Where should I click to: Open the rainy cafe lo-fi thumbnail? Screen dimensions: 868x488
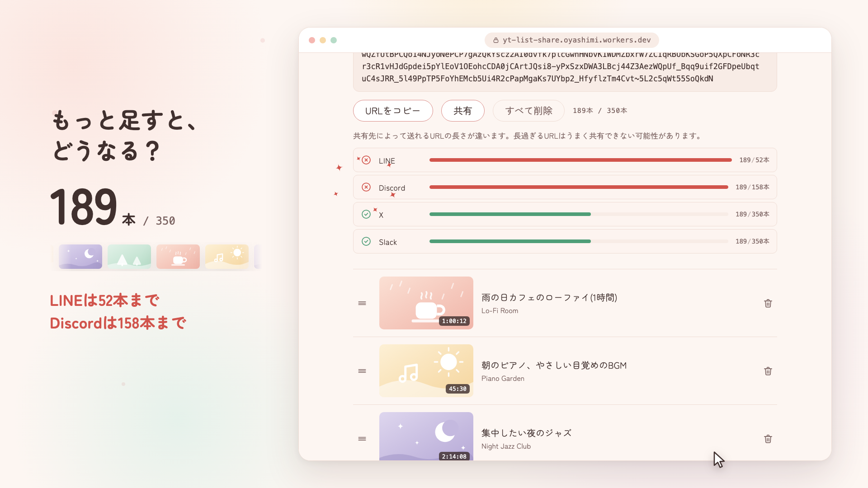[426, 303]
